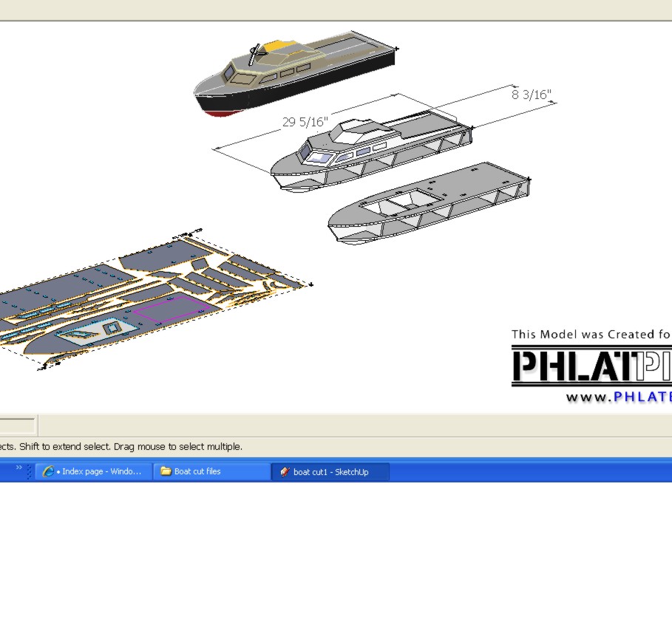The image size is (672, 622).
Task: Click the Internet Explorer icon in taskbar
Action: pos(49,471)
